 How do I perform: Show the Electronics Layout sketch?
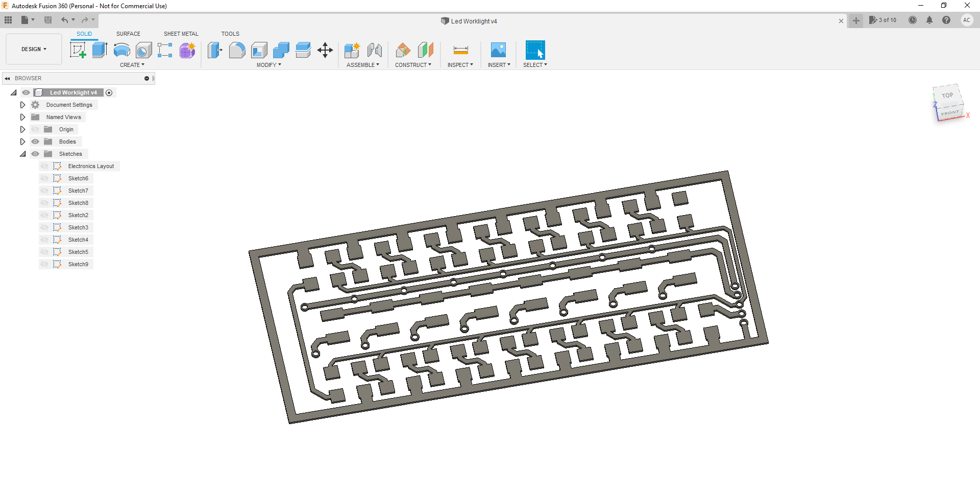coord(44,166)
